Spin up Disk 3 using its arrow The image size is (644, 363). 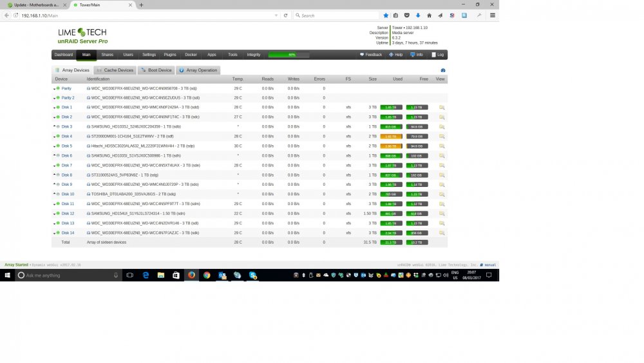54,126
